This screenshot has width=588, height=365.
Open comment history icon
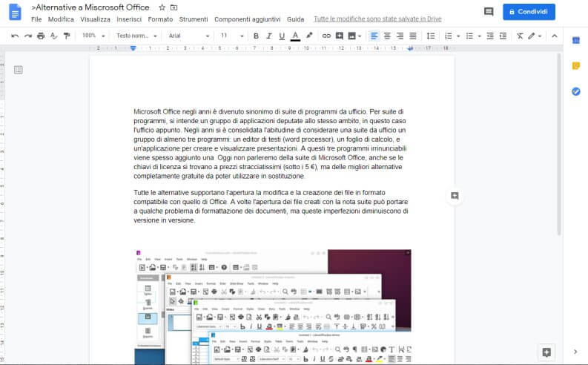[x=489, y=12]
